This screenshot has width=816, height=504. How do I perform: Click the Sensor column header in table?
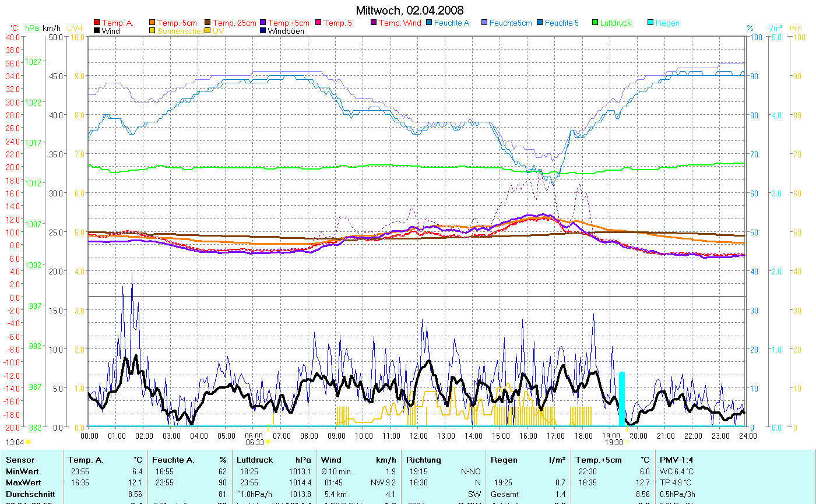click(x=19, y=460)
